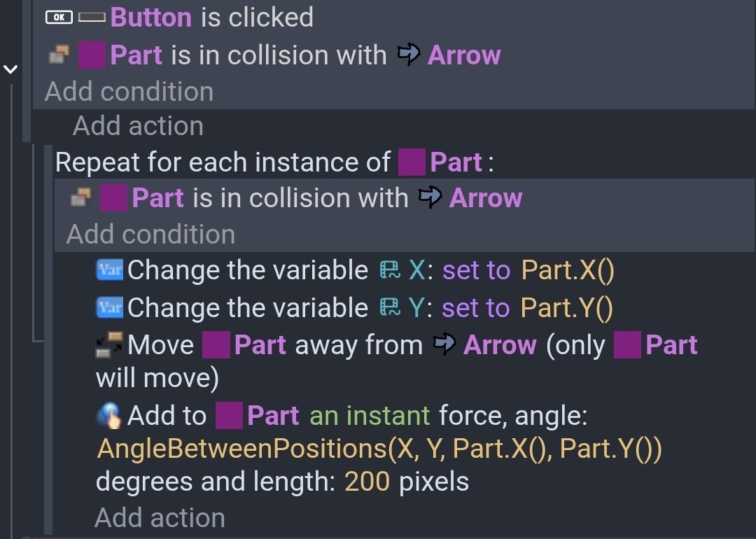Click the Arrow icon in the topmost condition
Screen dimensions: 756x539
(x=408, y=55)
